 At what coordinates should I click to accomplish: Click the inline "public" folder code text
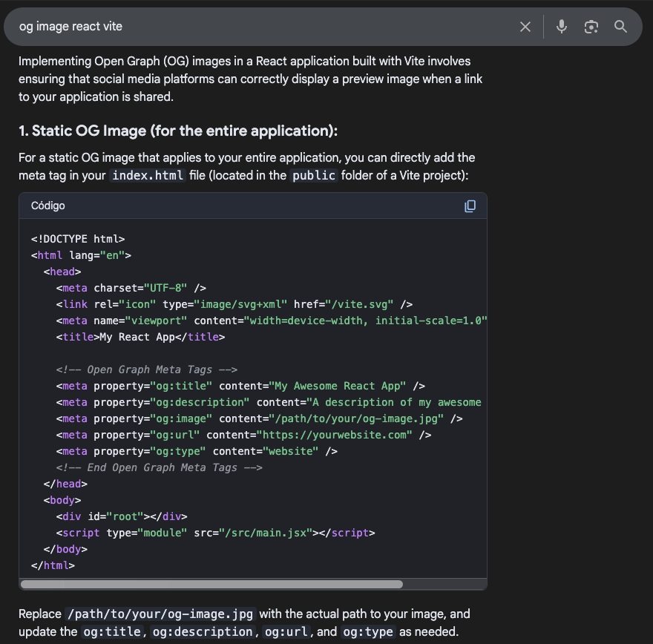click(314, 176)
